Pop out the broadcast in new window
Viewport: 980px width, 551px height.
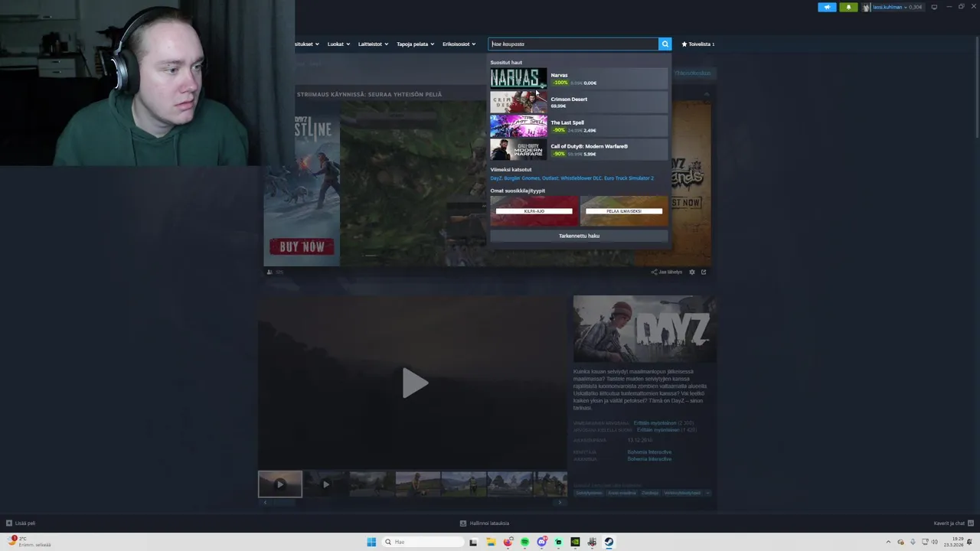point(704,272)
